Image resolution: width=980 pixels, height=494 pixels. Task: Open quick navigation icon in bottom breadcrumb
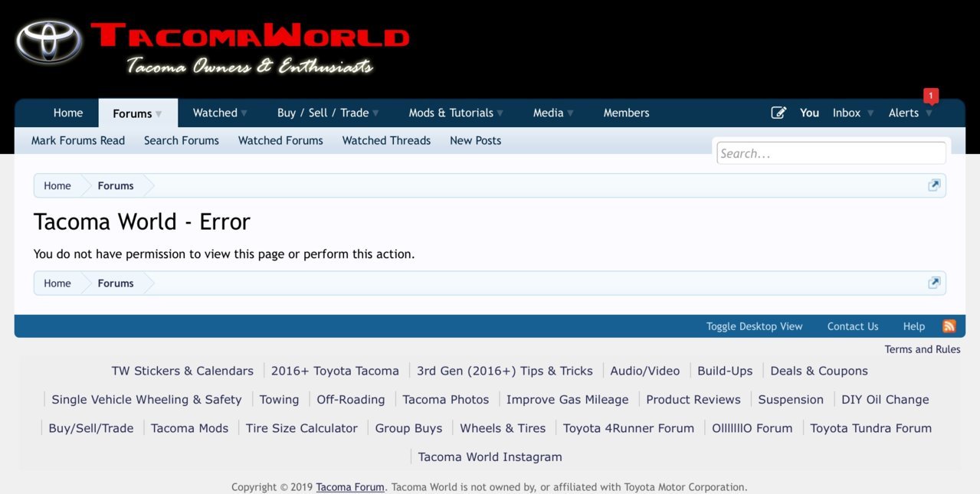(934, 283)
